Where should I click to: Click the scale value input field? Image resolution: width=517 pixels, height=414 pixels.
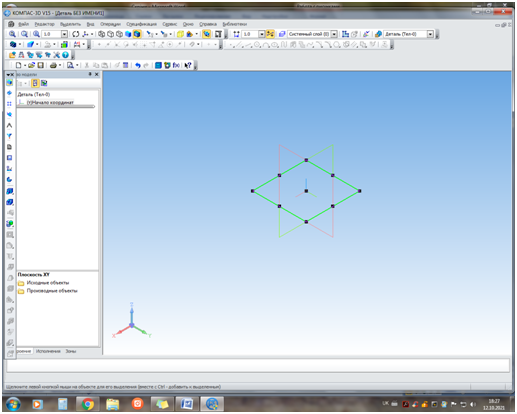pyautogui.click(x=51, y=34)
